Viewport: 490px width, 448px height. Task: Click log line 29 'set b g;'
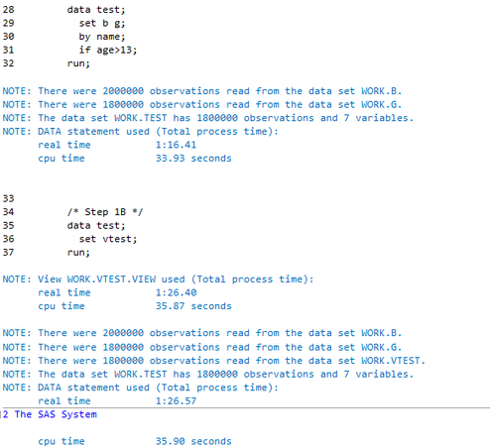(102, 24)
